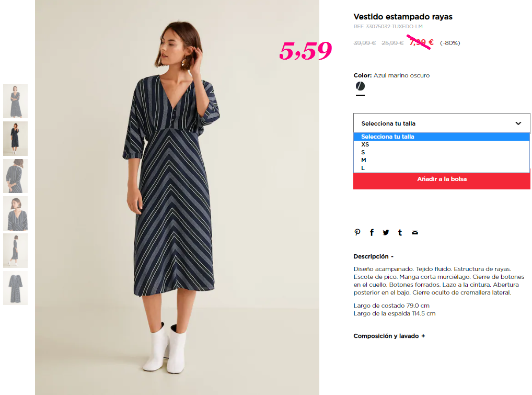
Task: Click the Twitter share icon
Action: pyautogui.click(x=386, y=233)
